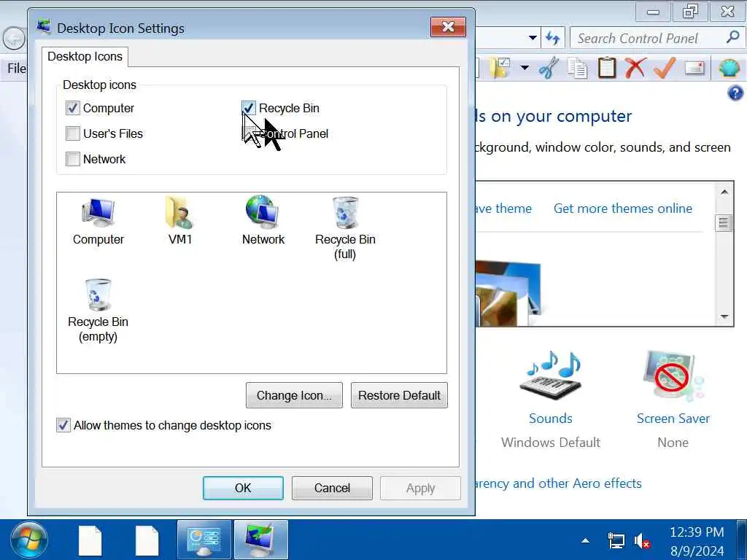747x560 pixels.
Task: Click the Properties card toolbar icon
Action: [694, 68]
